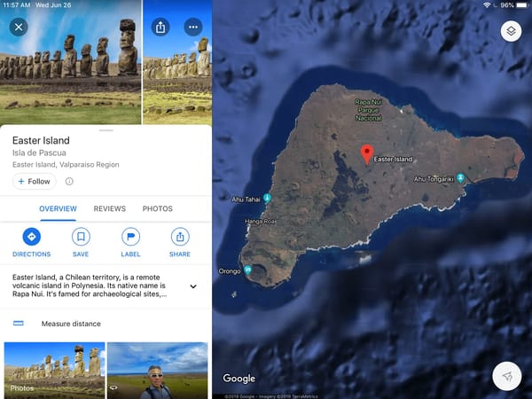Tap the status bar clock 11:57 AM
This screenshot has height=399, width=532.
pos(15,5)
